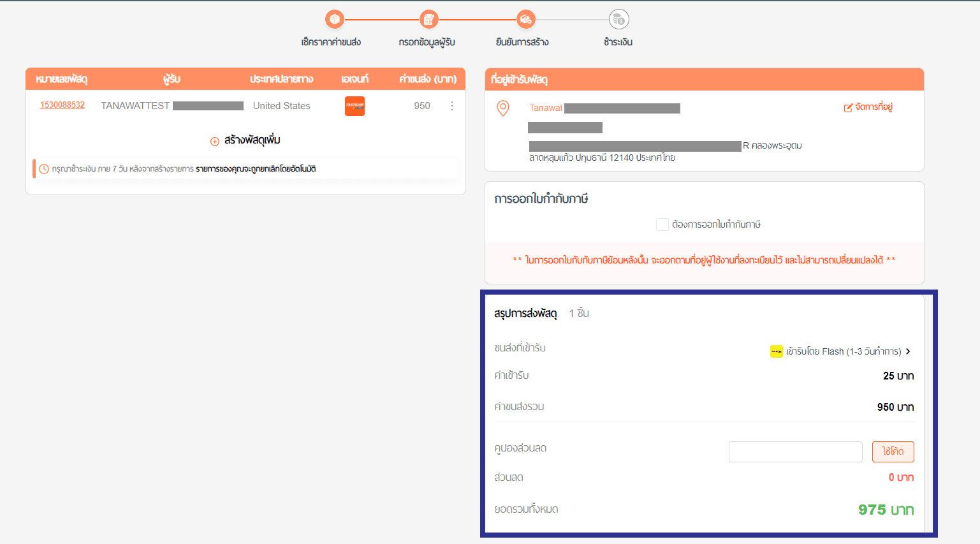This screenshot has height=544, width=980.
Task: Click the United States destination cell
Action: 282,106
